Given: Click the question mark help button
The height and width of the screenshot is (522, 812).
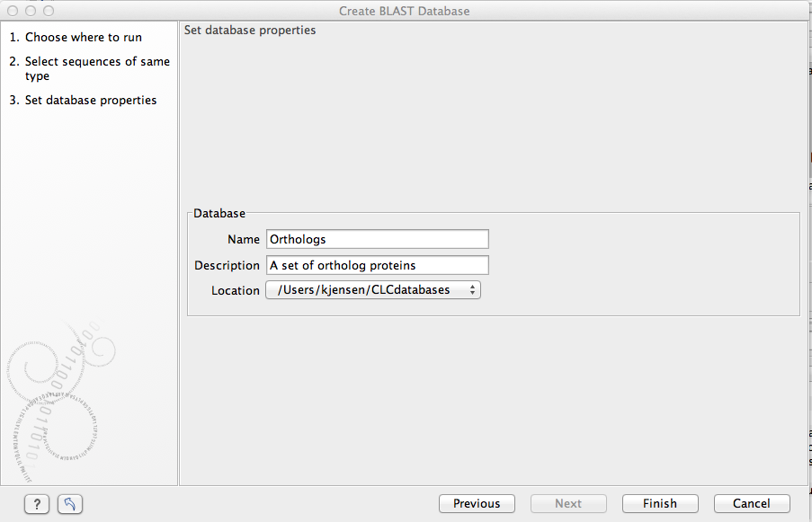Looking at the screenshot, I should click(x=36, y=504).
